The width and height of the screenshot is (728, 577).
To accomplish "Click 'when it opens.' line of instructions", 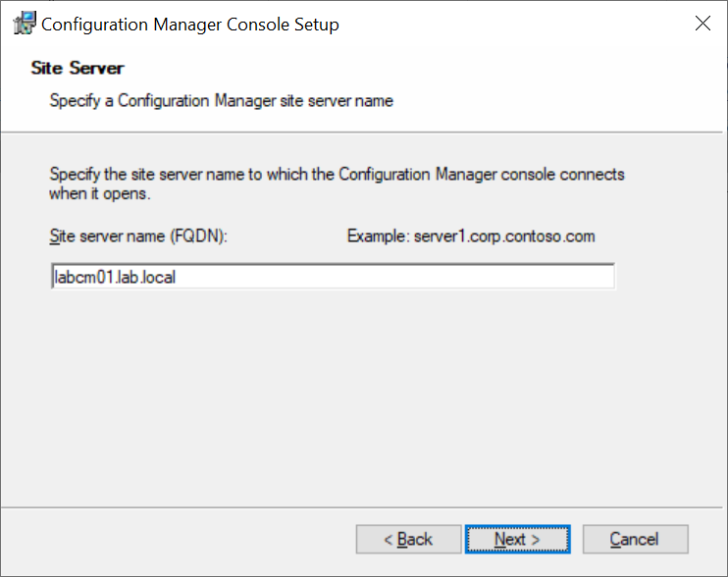I will [100, 193].
